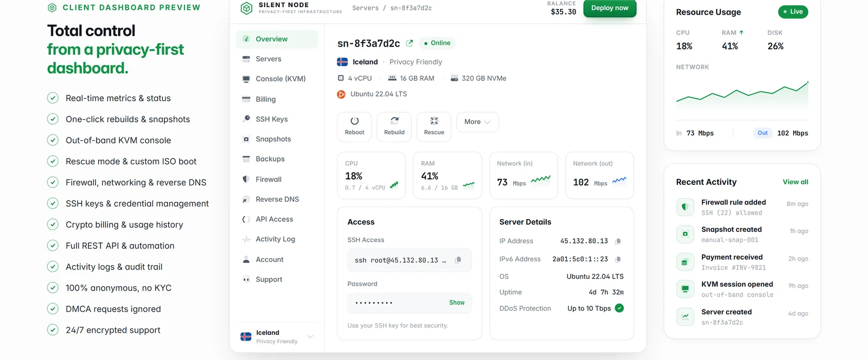
Task: Open the Support sidebar item
Action: coord(277,280)
